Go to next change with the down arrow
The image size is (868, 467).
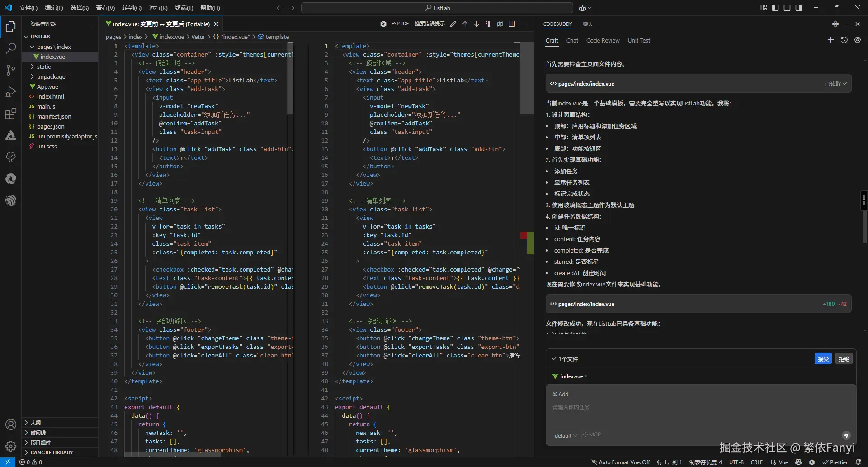coord(476,24)
